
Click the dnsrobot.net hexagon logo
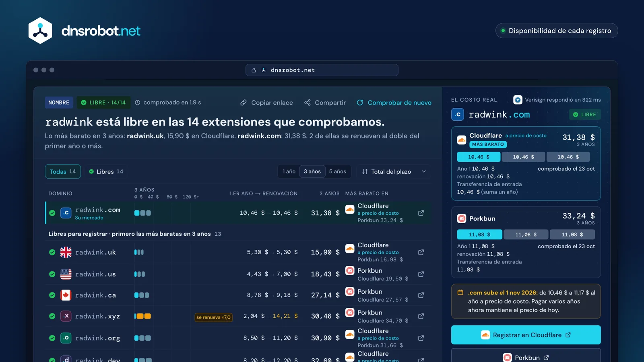(40, 31)
